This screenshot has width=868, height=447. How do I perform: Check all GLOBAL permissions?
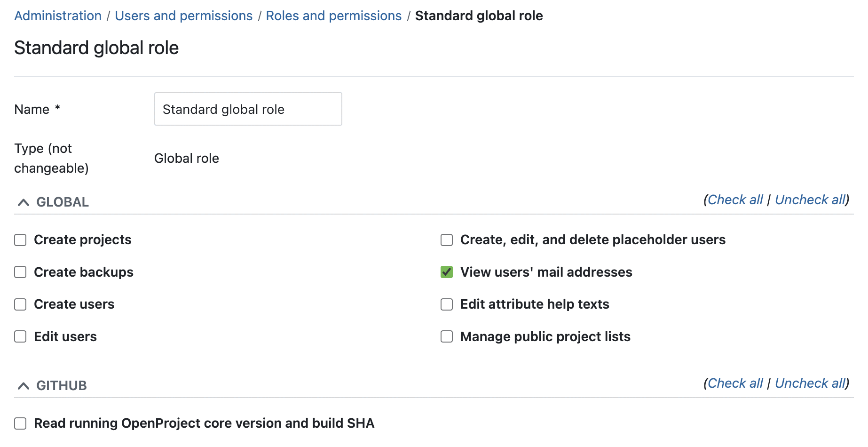coord(735,200)
